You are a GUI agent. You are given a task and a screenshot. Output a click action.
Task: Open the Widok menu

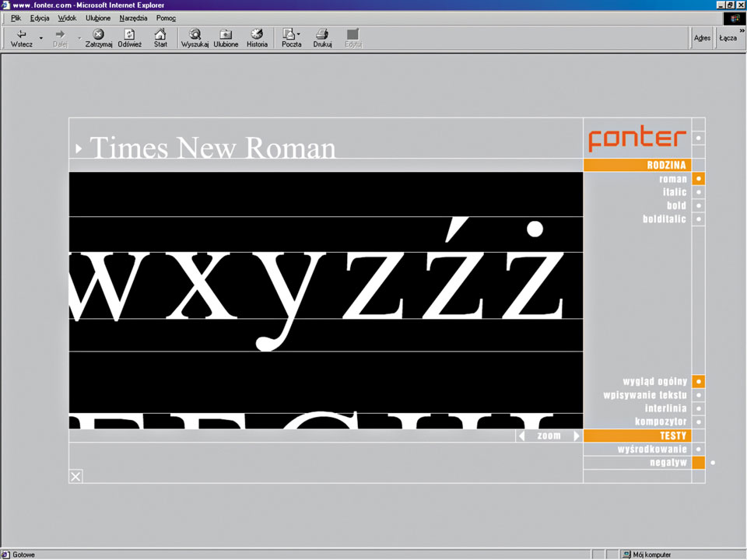(67, 18)
